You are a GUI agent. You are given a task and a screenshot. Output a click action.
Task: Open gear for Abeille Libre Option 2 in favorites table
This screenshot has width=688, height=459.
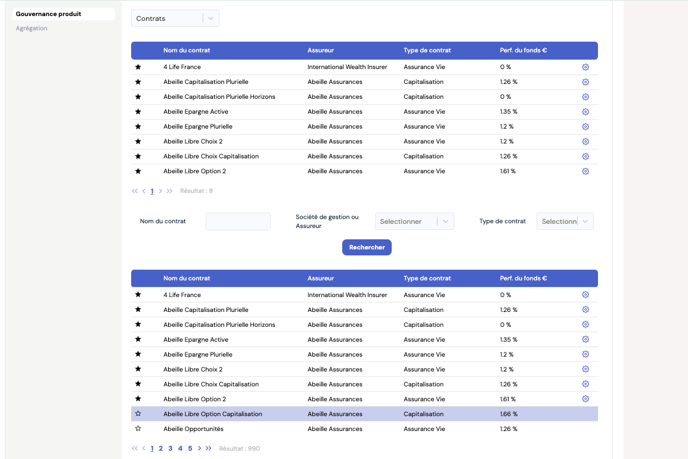pos(585,172)
